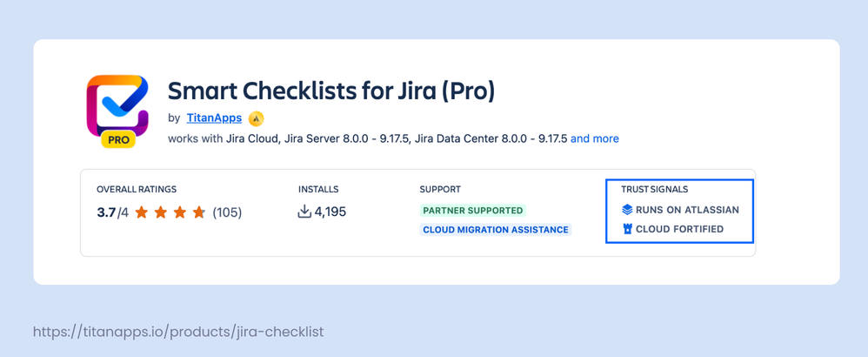
Task: Click the titanapps.io product URL text
Action: click(x=178, y=332)
